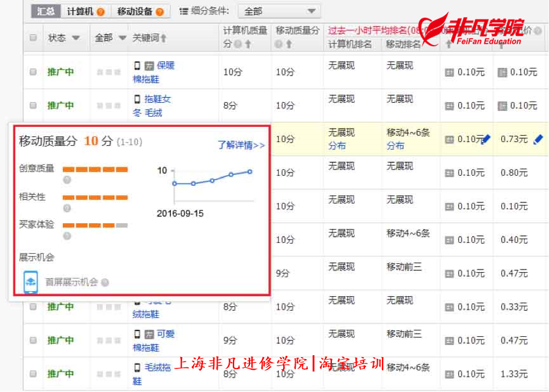The height and width of the screenshot is (392, 549).
Task: Tick the select-all checkbox in table header
Action: [x=33, y=37]
